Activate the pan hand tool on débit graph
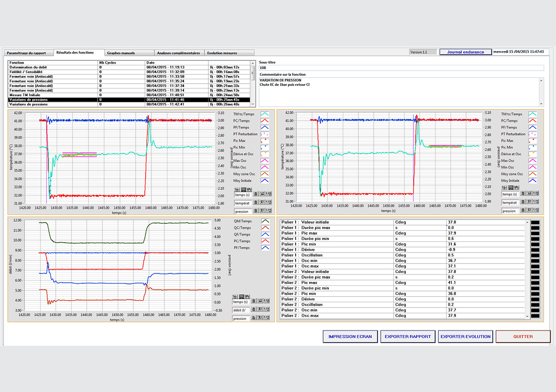 (247, 296)
